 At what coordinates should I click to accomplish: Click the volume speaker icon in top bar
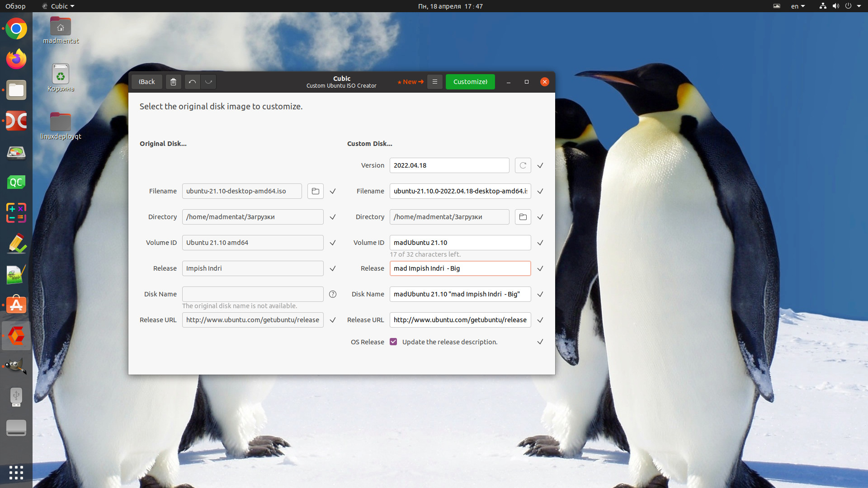click(836, 6)
